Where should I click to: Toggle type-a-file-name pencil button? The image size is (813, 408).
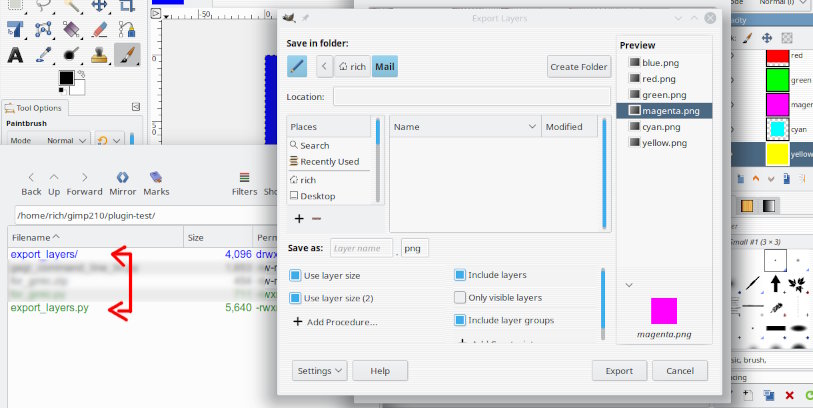[x=297, y=66]
